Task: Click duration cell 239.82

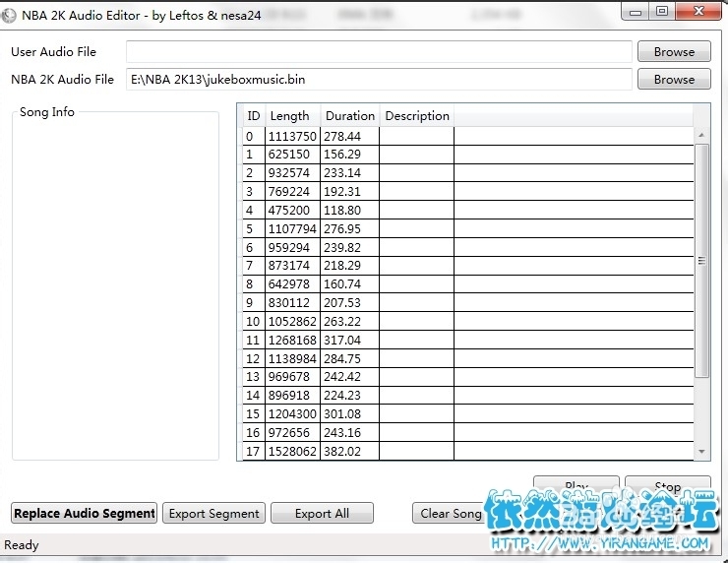Action: pyautogui.click(x=349, y=247)
